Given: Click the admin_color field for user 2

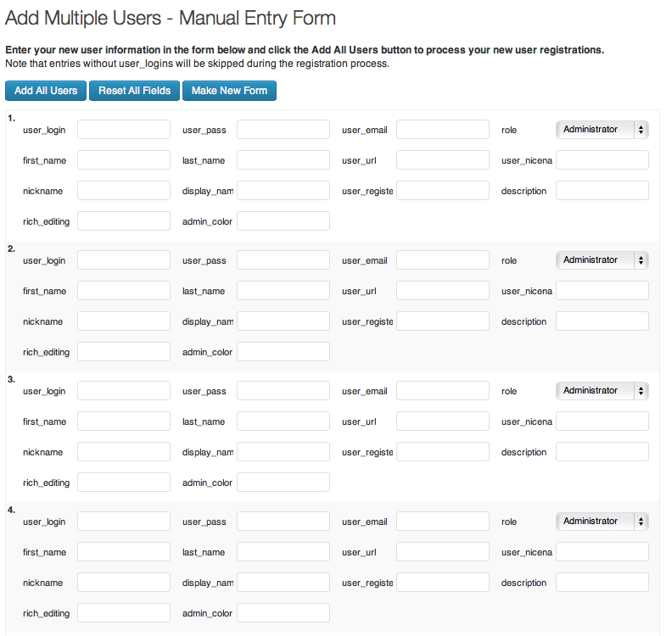Looking at the screenshot, I should pyautogui.click(x=283, y=352).
